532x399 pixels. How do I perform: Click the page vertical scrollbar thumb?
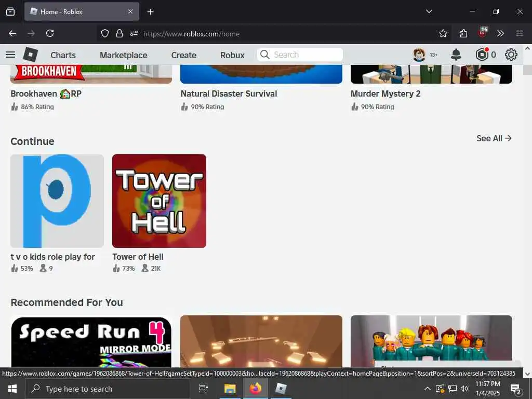point(527,70)
